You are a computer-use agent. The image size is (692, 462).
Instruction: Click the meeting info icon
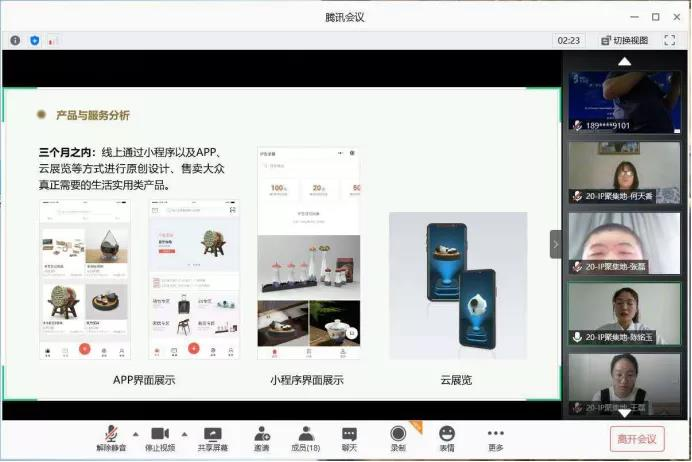[x=15, y=41]
